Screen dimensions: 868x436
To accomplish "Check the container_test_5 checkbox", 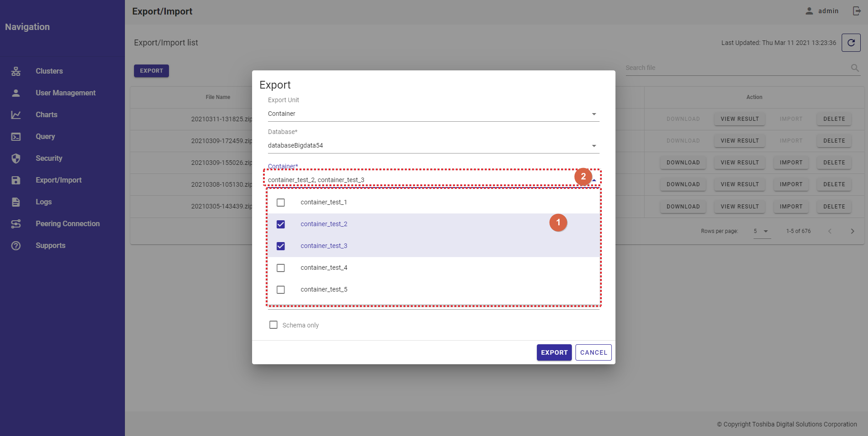I will click(281, 290).
